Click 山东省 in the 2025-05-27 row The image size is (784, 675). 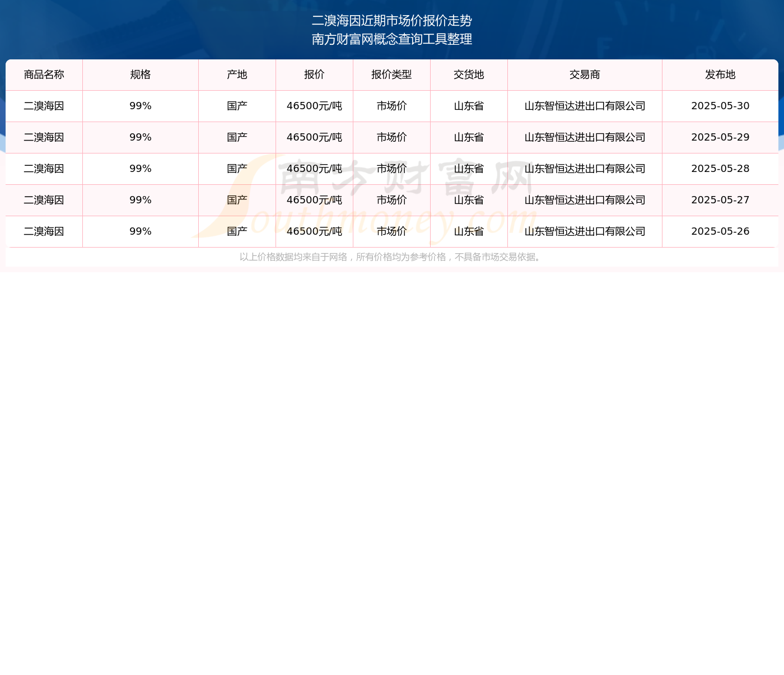pos(469,200)
